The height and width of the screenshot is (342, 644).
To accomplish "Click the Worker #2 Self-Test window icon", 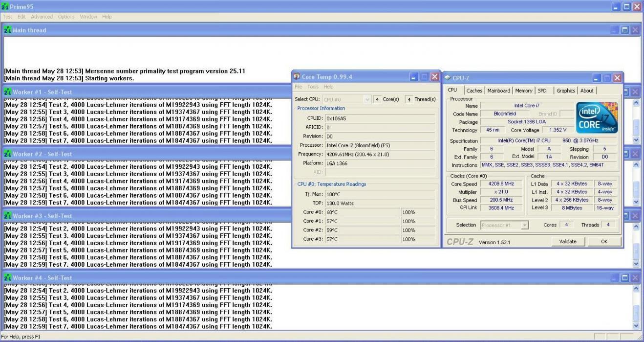I will coord(7,154).
